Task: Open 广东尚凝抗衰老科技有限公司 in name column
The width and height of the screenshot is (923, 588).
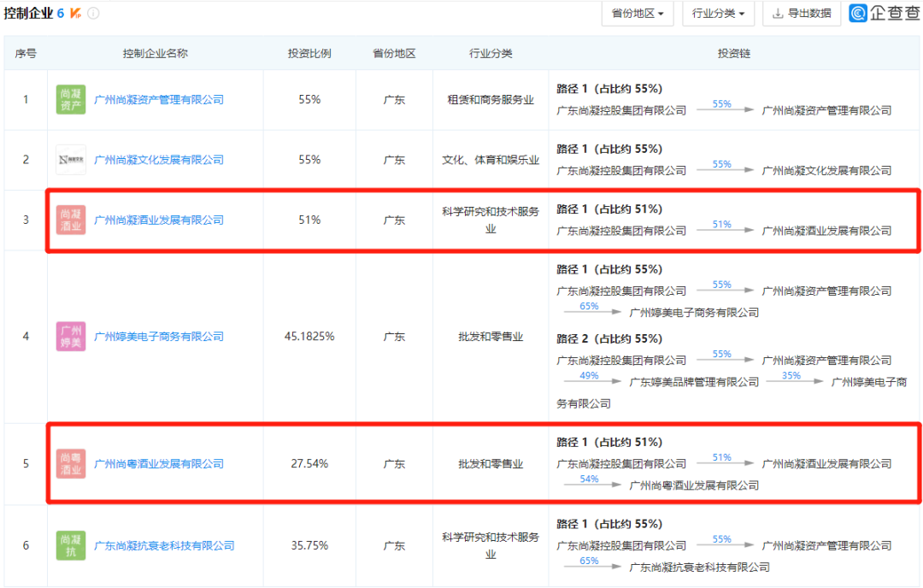Action: 164,545
